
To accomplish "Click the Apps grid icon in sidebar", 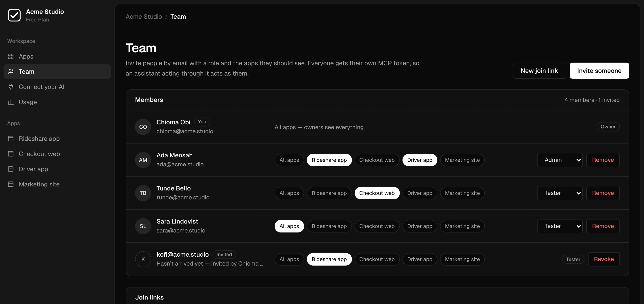I will pyautogui.click(x=11, y=56).
